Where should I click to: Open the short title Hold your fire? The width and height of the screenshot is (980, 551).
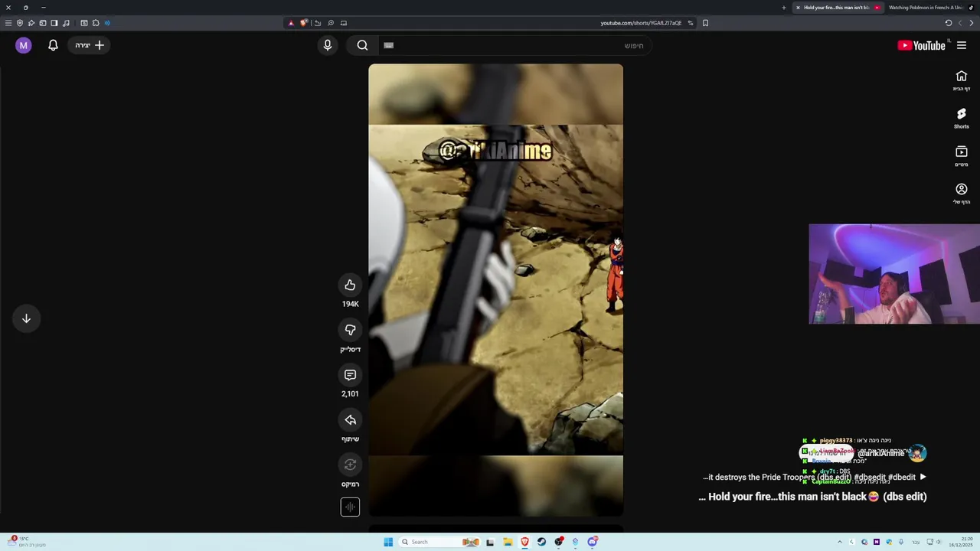coord(812,497)
